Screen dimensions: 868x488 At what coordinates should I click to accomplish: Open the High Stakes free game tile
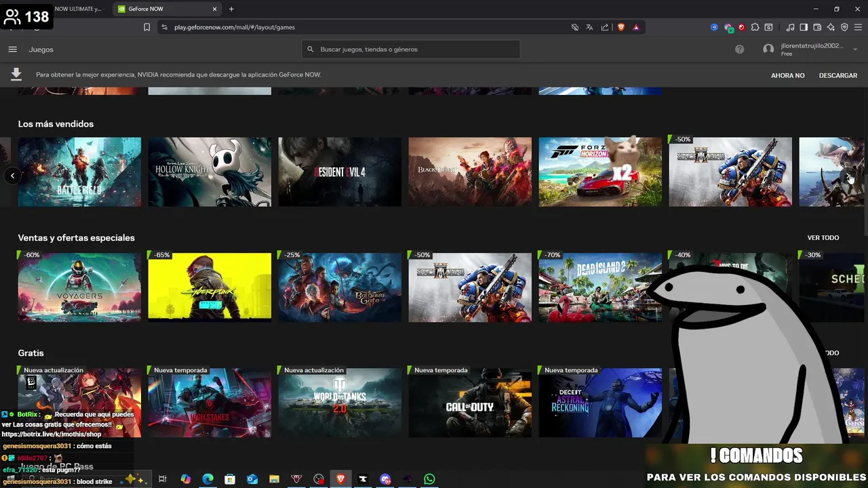pos(210,403)
